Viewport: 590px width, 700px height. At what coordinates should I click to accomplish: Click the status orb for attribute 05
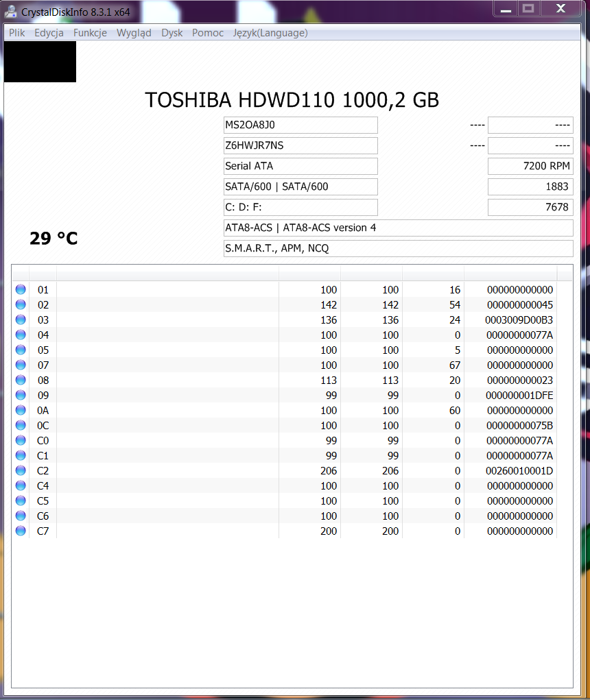tap(21, 350)
